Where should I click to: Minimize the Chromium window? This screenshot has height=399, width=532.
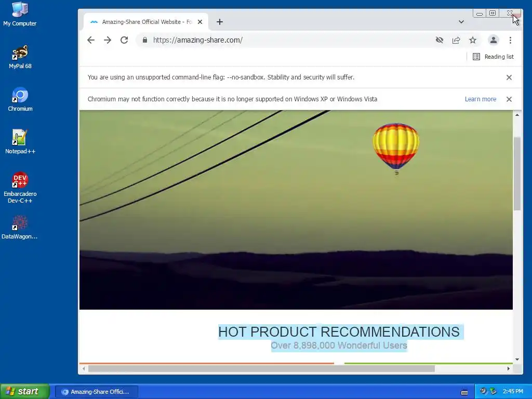pos(480,14)
